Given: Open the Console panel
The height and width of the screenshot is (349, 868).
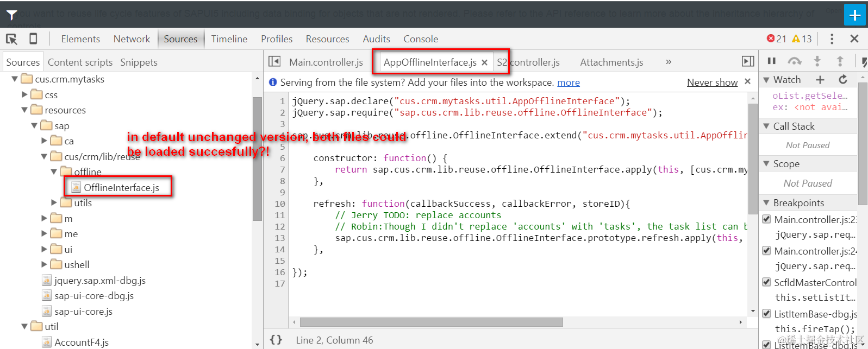Looking at the screenshot, I should point(421,39).
